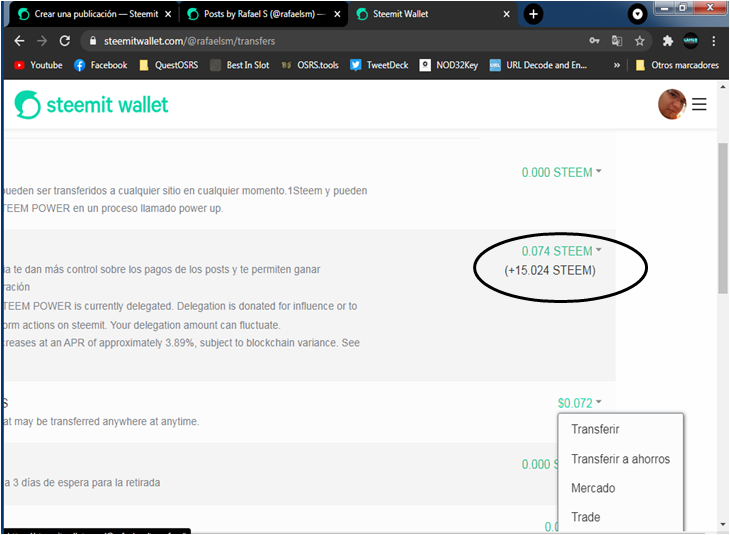Click the browser forward arrow

click(x=42, y=41)
